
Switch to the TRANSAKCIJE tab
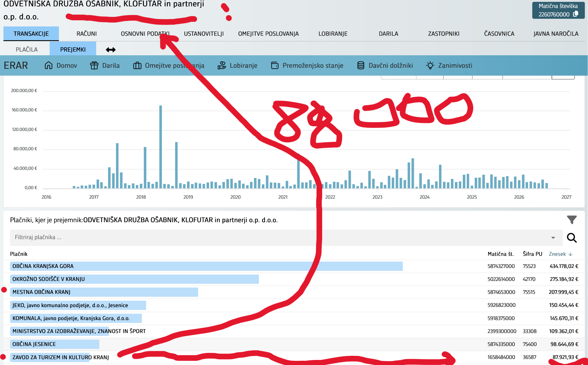click(31, 34)
